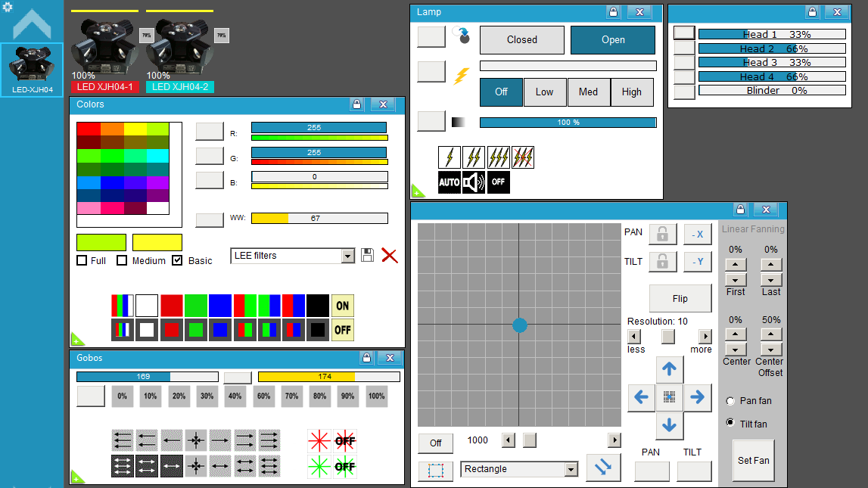Open settings gear in top-left corner
The image size is (868, 488).
(8, 8)
